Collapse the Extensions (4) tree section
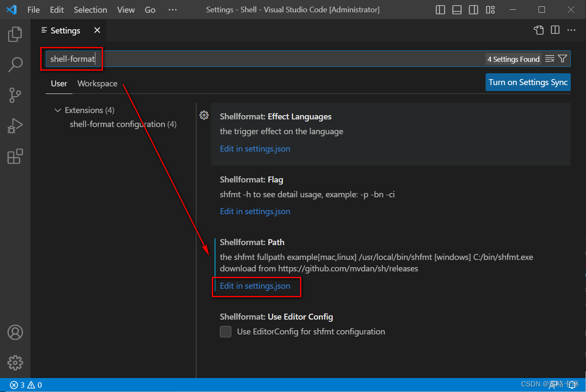Viewport: 586px width, 392px height. [58, 110]
